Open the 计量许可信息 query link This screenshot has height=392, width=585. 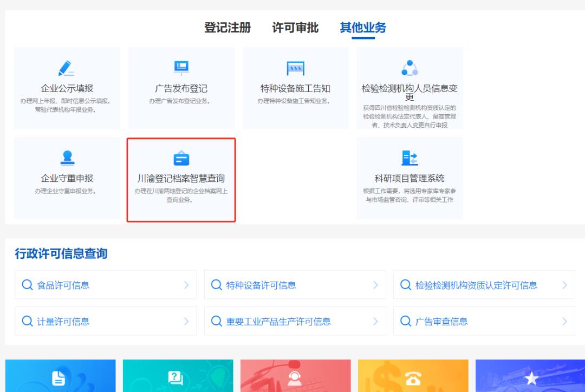[x=60, y=321]
